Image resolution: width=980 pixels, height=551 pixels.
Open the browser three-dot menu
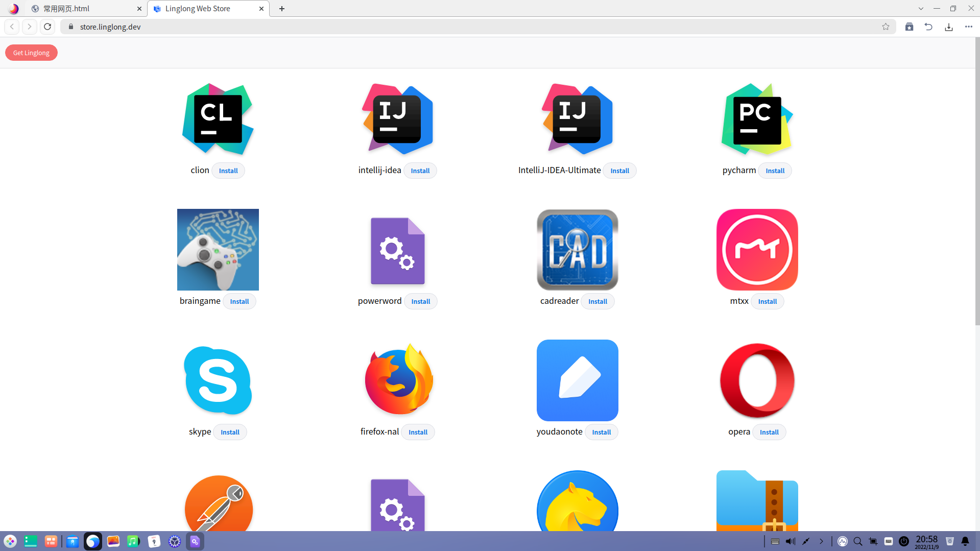[x=969, y=27]
